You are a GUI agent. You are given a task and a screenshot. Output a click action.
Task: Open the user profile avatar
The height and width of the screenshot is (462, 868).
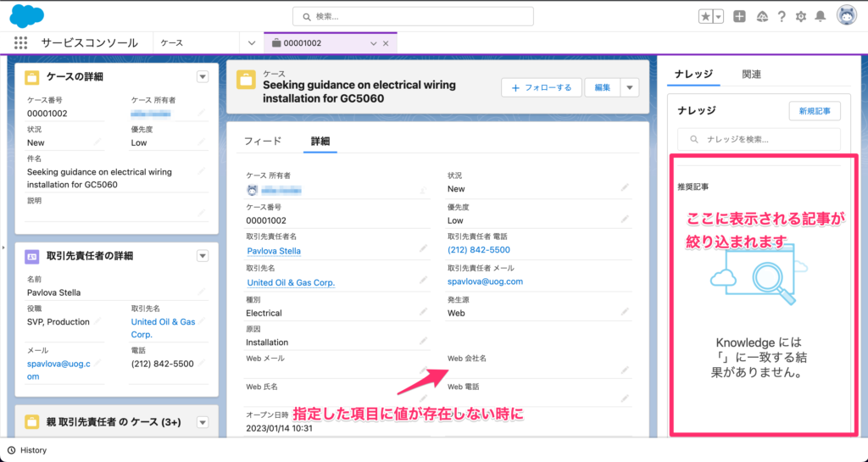847,16
